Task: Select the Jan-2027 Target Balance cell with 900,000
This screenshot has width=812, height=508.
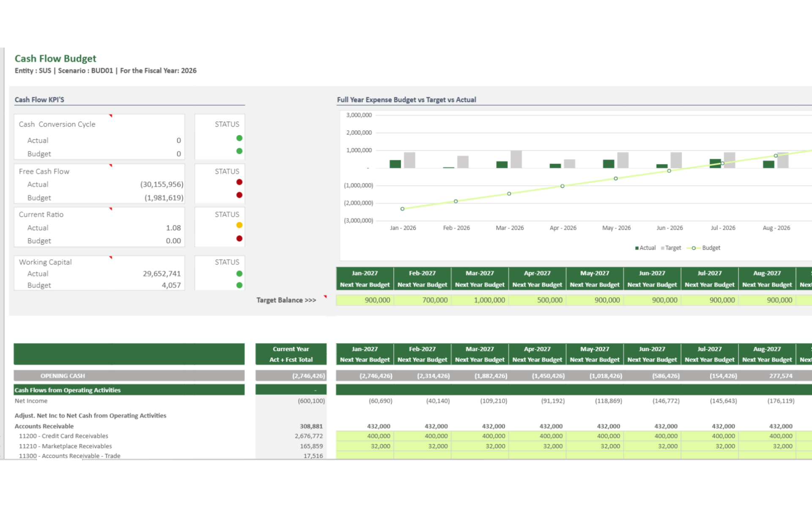Action: tap(365, 300)
